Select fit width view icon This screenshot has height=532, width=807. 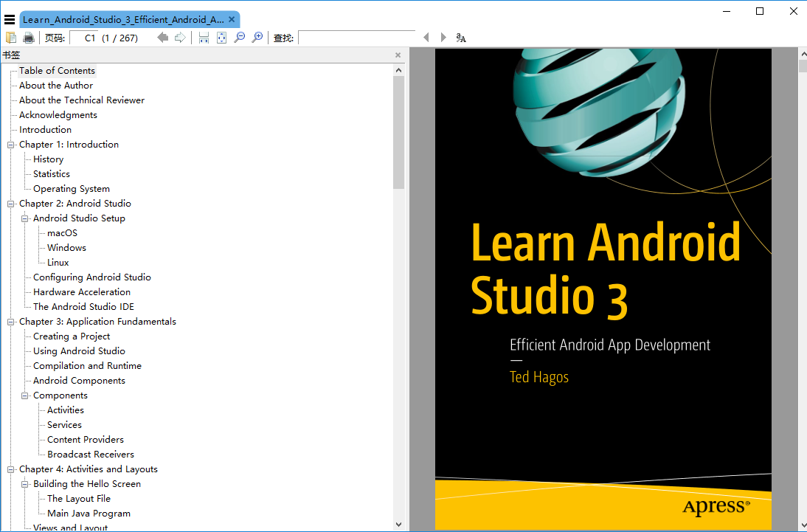click(204, 38)
